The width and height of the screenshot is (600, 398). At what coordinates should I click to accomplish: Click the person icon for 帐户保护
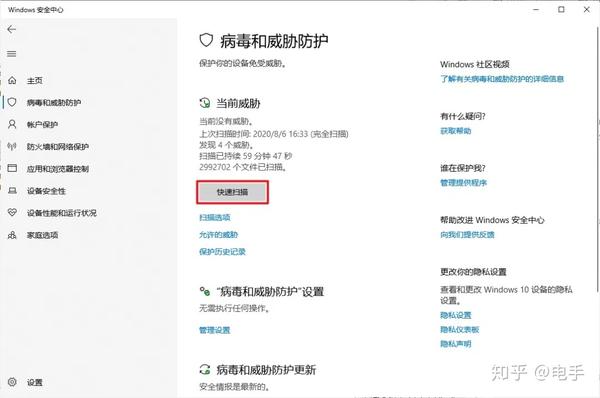tap(12, 124)
